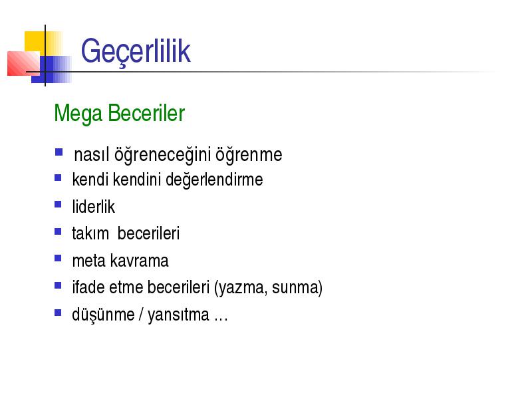Click the text nasıl öğreneceğini öğrenme
This screenshot has height=399, width=532.
(x=178, y=155)
